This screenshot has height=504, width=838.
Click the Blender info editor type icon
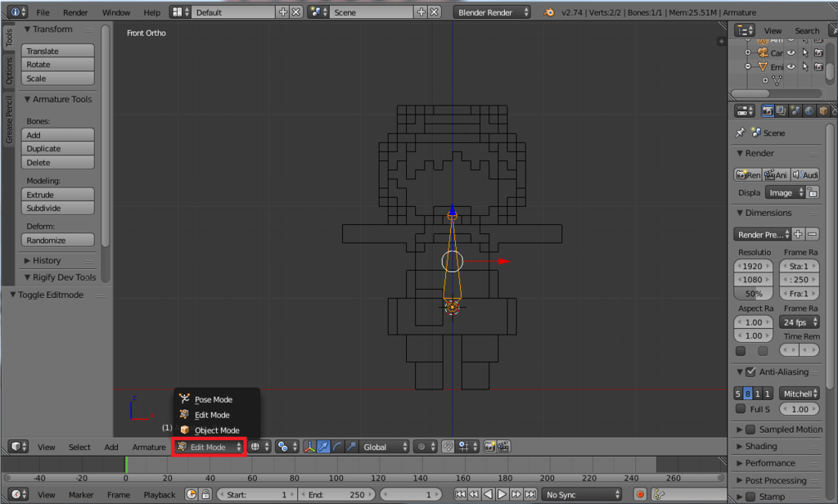pyautogui.click(x=18, y=11)
